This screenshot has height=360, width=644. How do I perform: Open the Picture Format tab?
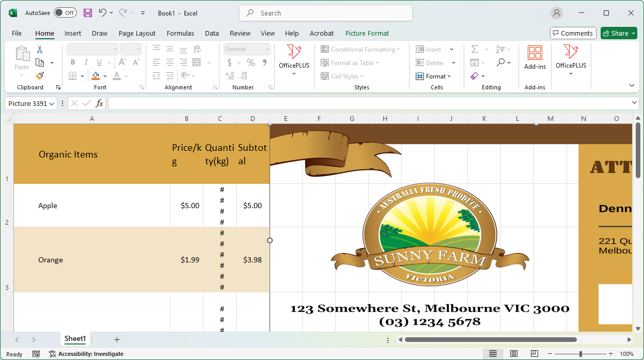point(367,33)
